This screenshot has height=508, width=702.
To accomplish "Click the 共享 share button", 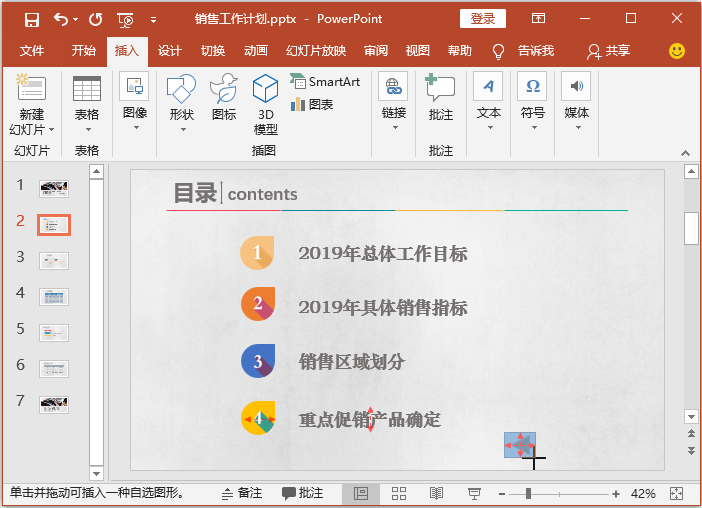I will [x=609, y=51].
